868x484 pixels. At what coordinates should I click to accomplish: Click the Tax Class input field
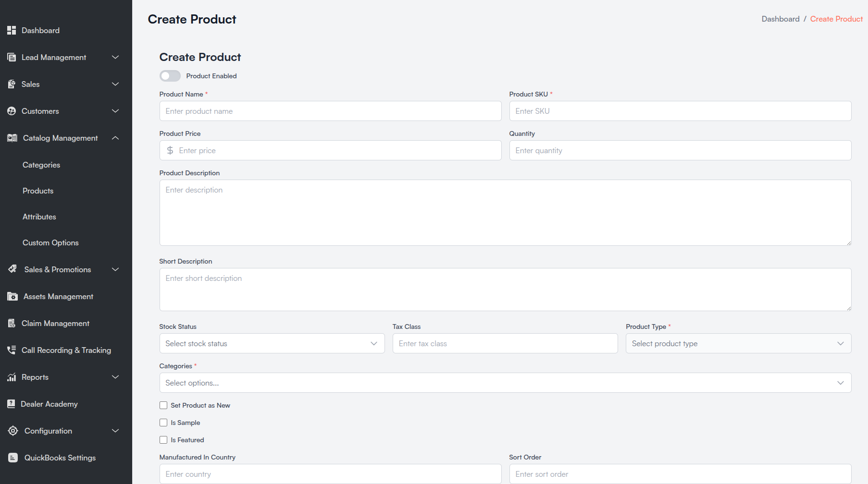pos(505,343)
